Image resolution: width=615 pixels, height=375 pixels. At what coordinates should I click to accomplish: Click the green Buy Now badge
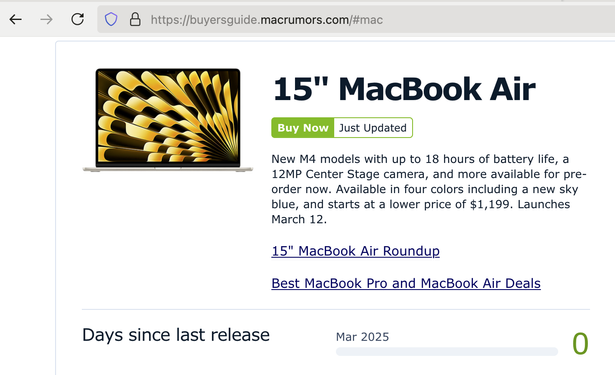pos(302,128)
